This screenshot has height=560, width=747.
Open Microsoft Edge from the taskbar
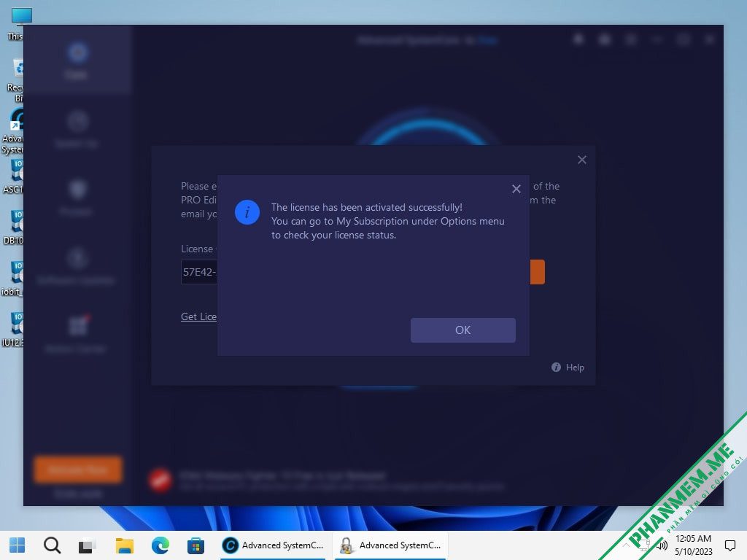point(160,545)
